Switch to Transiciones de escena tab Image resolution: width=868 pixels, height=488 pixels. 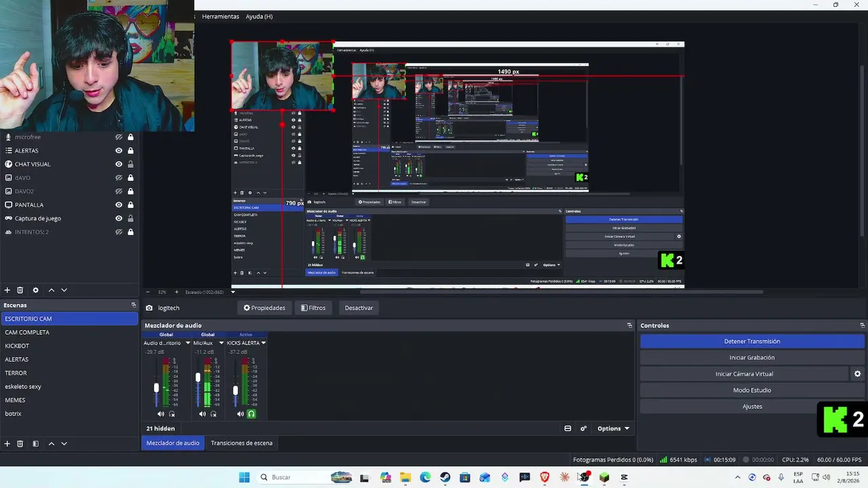point(241,443)
